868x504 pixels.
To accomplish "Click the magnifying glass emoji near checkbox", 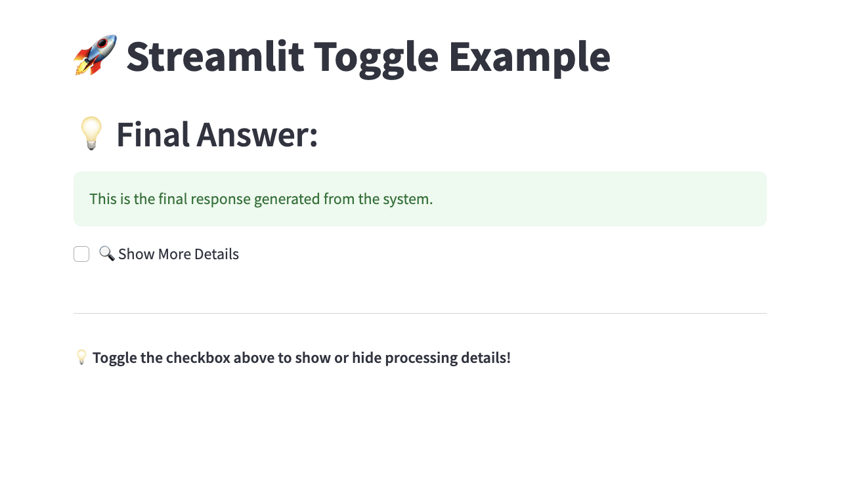I will (106, 253).
